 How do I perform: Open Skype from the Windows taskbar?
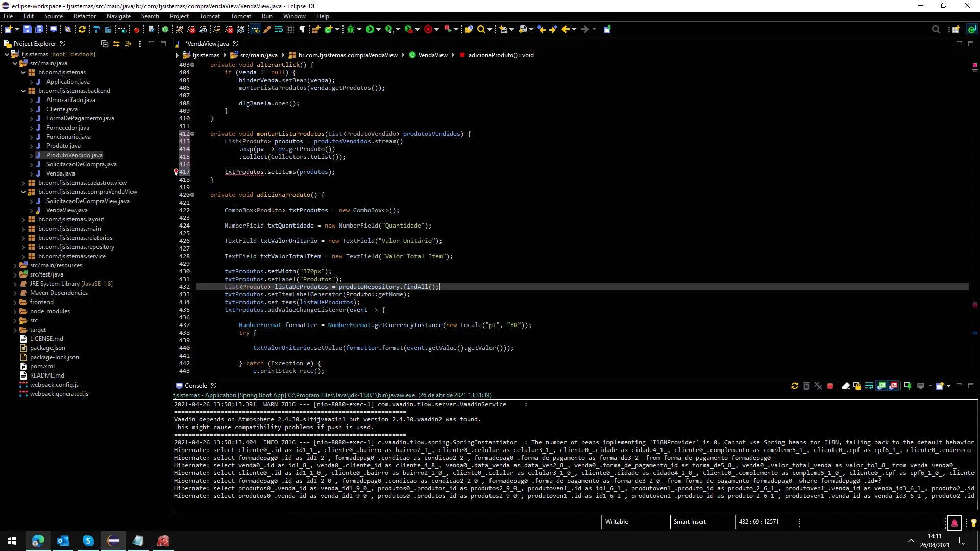click(88, 541)
